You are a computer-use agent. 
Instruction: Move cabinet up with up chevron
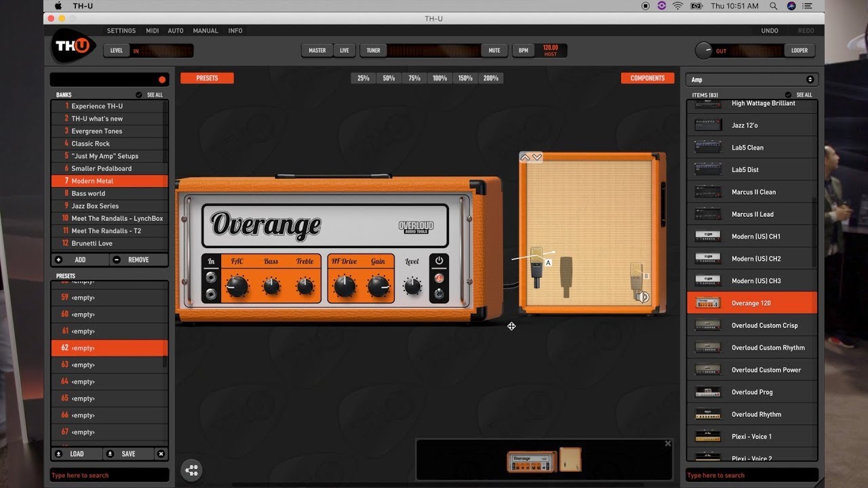click(525, 157)
